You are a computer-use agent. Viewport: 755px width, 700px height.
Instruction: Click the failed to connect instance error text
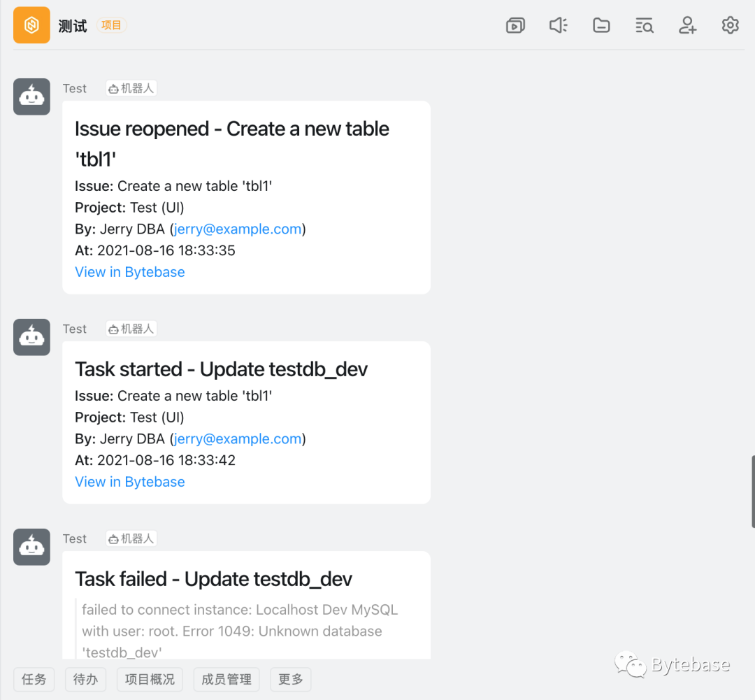click(240, 631)
